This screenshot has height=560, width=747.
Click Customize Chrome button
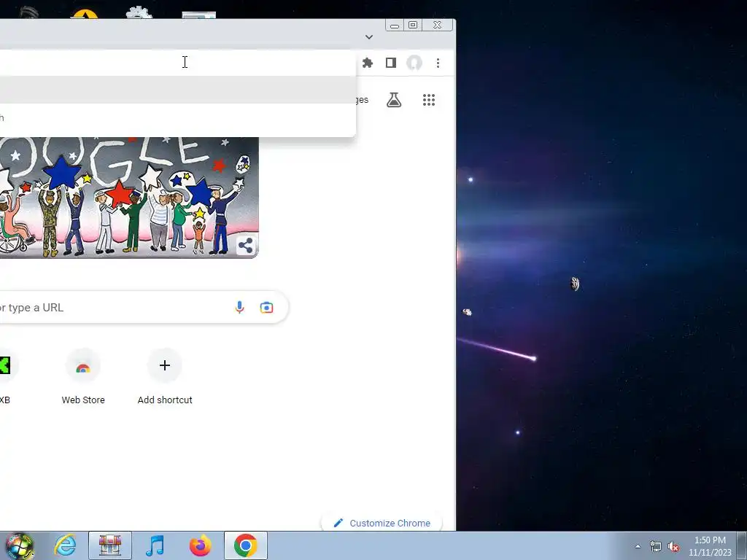(382, 523)
